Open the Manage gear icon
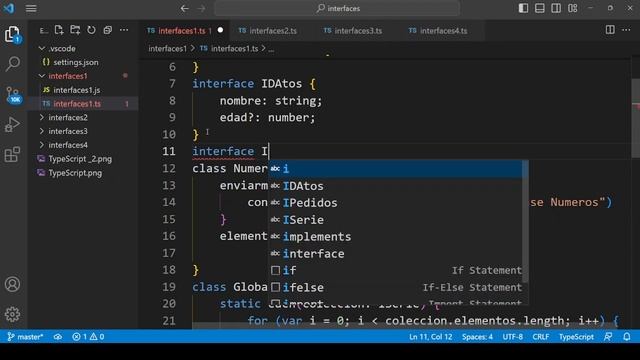Image resolution: width=640 pixels, height=360 pixels. pos(12,314)
